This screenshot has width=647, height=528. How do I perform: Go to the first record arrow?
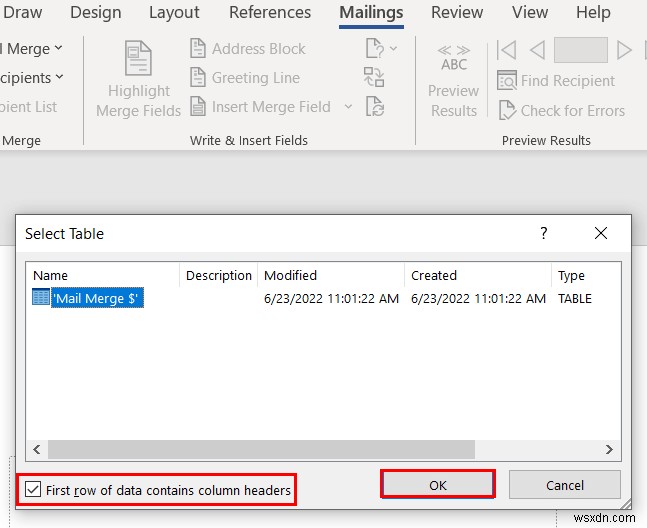506,50
